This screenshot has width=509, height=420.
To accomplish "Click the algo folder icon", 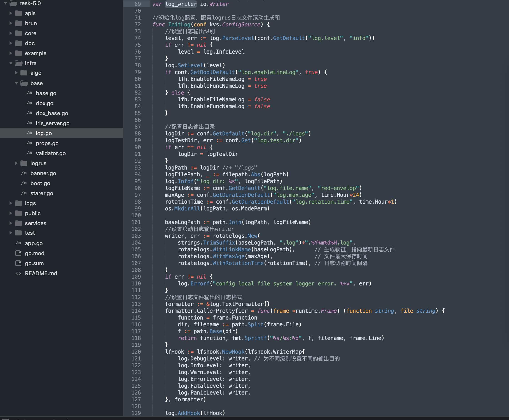I will pos(24,72).
